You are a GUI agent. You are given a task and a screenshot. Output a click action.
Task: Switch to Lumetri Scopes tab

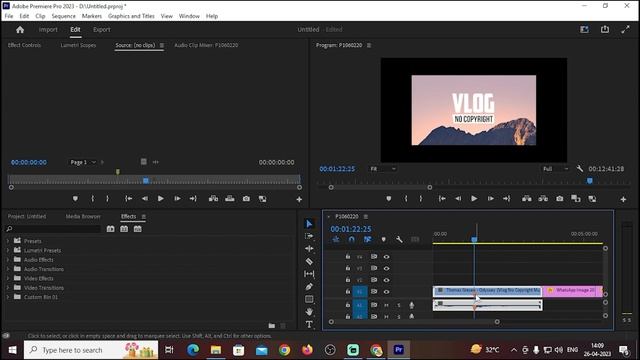click(78, 45)
